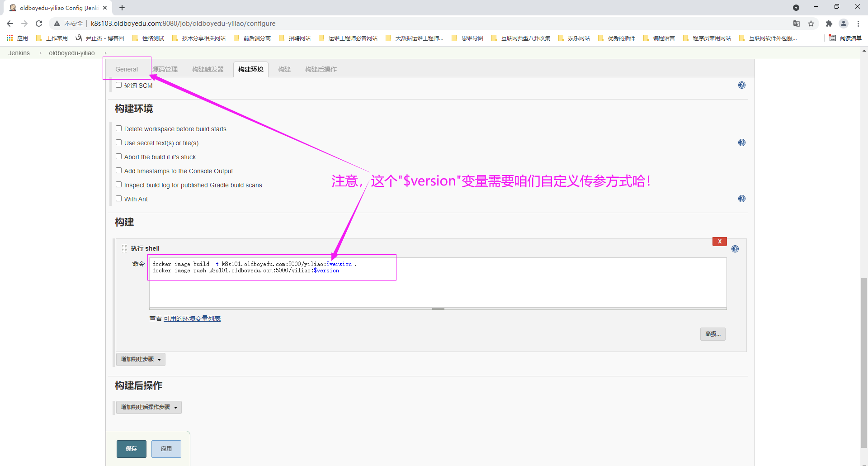Select the 构建后操作 tab
The image size is (868, 466).
pos(321,69)
